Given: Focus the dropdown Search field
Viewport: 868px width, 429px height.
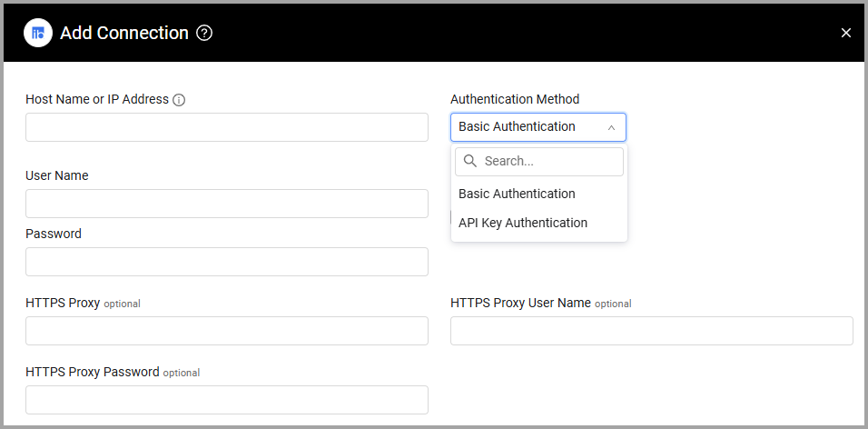Looking at the screenshot, I should 550,161.
